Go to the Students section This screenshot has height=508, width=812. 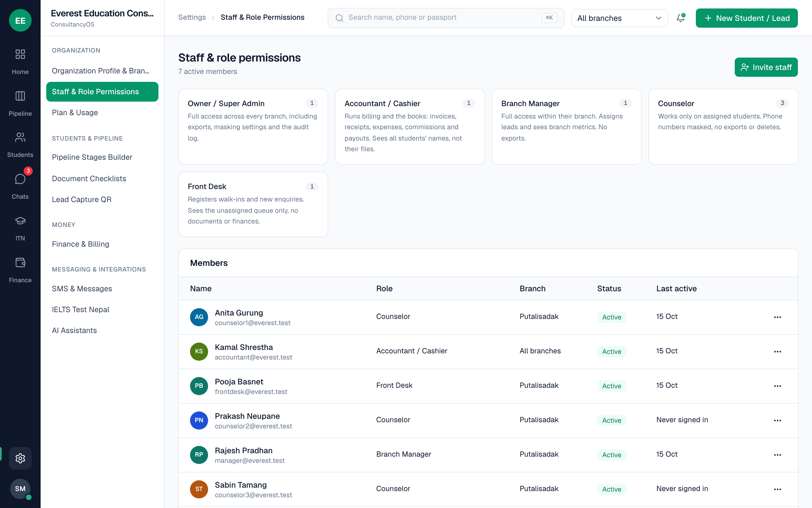(20, 145)
